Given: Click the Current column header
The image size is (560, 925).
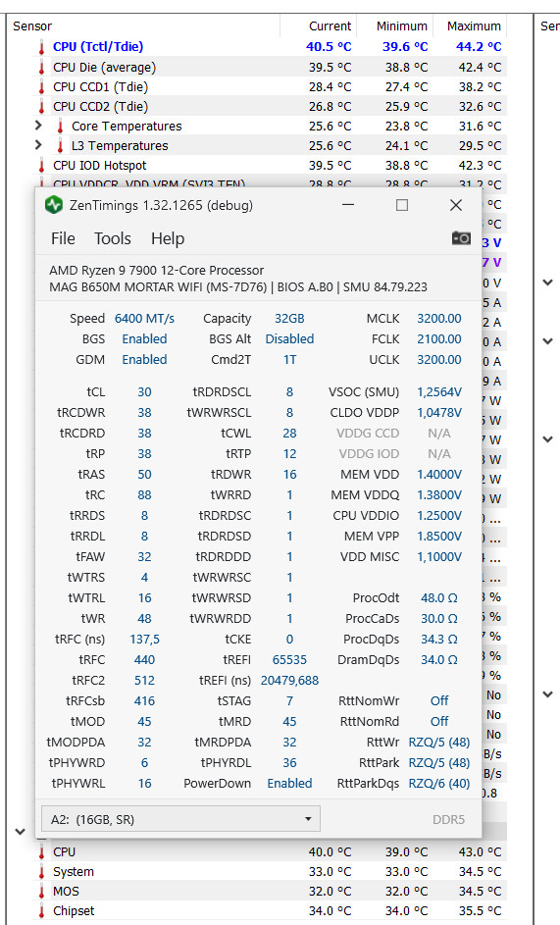Looking at the screenshot, I should [318, 26].
